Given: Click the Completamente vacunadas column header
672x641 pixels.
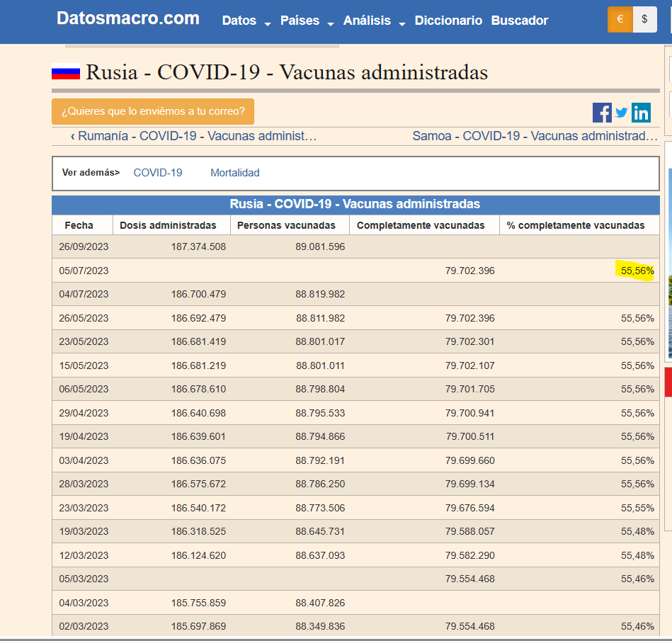Looking at the screenshot, I should coord(421,225).
